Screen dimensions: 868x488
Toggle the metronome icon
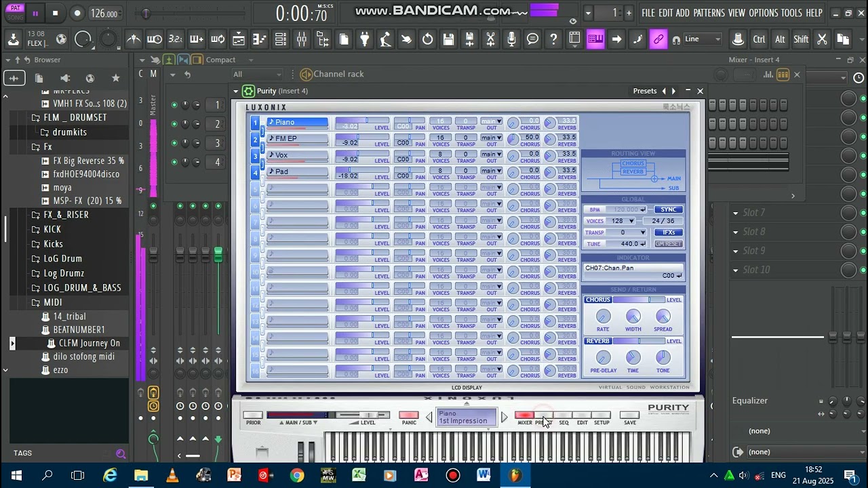pyautogui.click(x=134, y=39)
